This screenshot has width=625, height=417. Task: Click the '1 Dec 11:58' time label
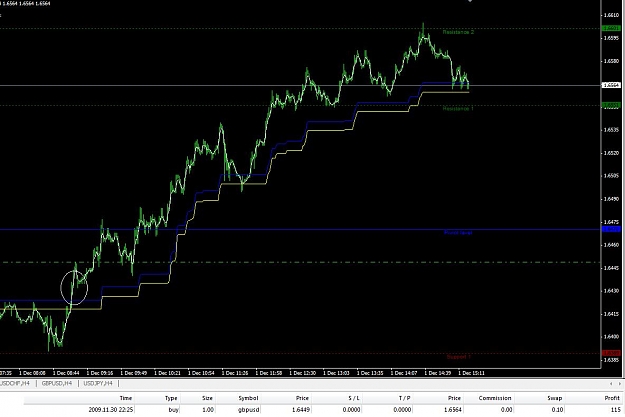tap(269, 373)
